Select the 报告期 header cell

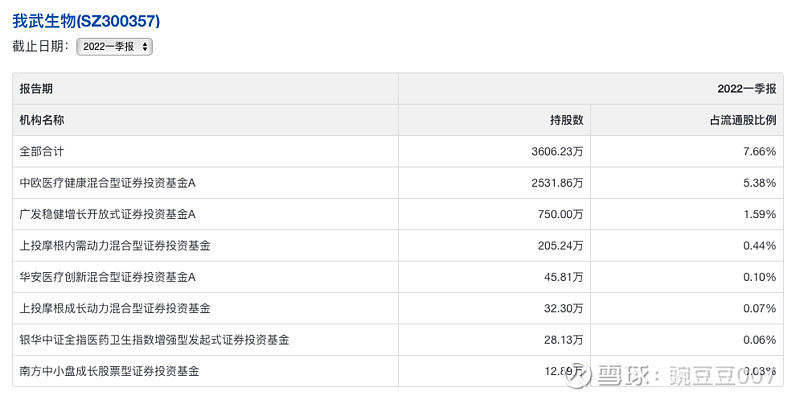(36, 89)
